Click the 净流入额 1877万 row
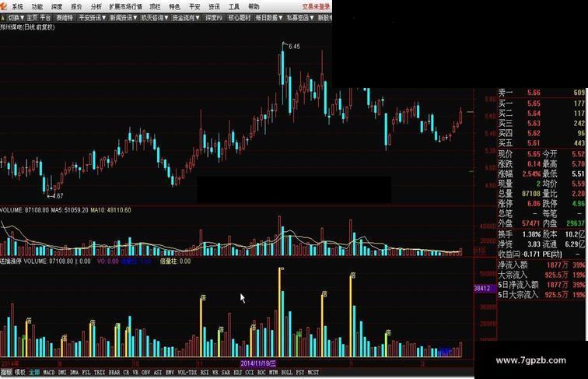588x379 pixels. 541,265
